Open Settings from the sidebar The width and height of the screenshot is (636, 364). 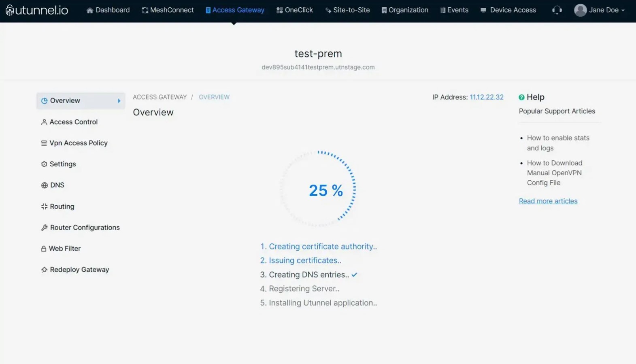pyautogui.click(x=63, y=164)
